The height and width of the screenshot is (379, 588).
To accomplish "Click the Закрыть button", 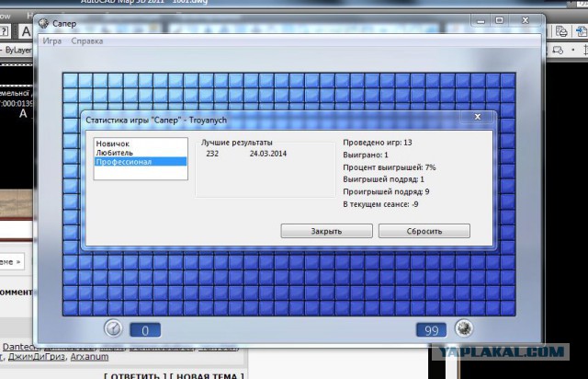I will pyautogui.click(x=326, y=231).
